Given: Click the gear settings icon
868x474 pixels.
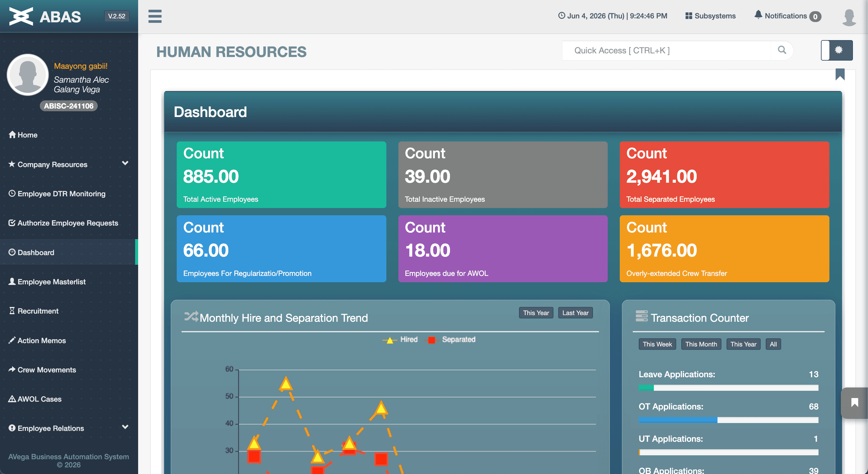Looking at the screenshot, I should [x=839, y=50].
